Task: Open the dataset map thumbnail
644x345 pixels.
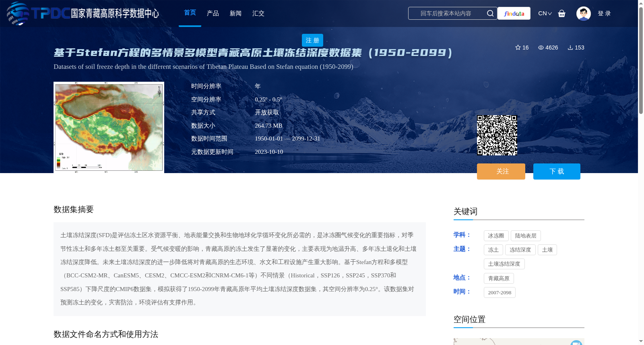Action: click(x=109, y=128)
